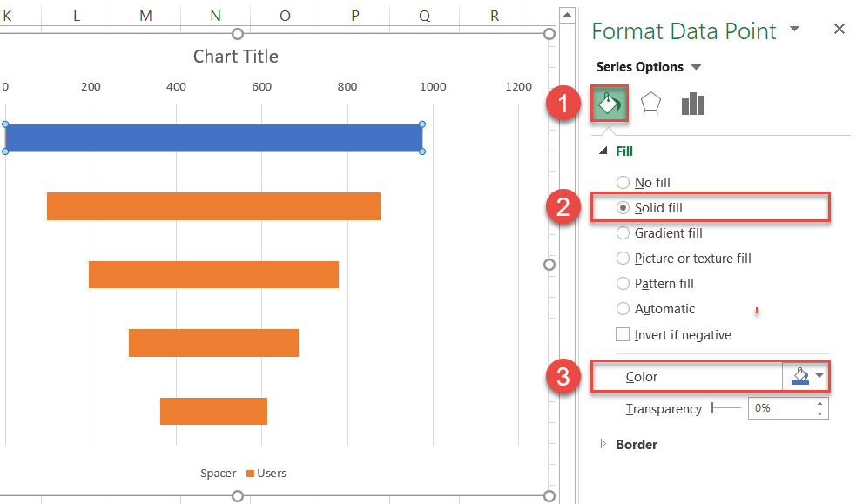Click the Transparency slider
The width and height of the screenshot is (856, 504).
coord(726,408)
